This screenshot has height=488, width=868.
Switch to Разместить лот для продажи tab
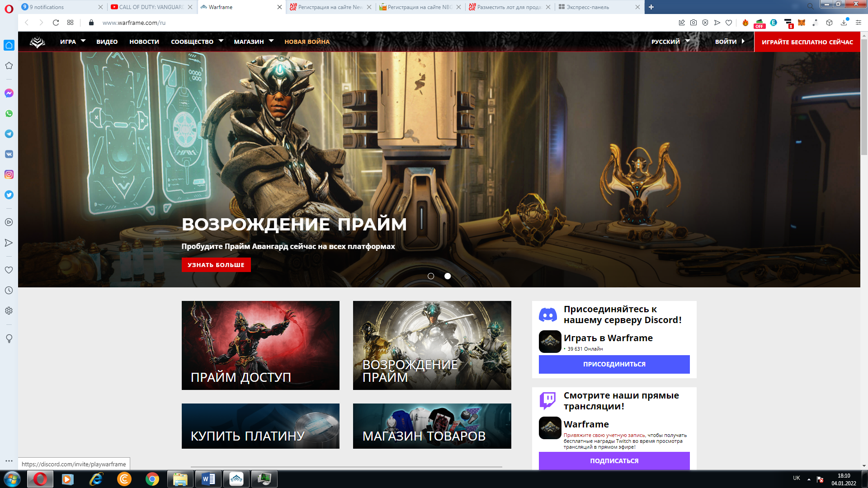tap(509, 7)
